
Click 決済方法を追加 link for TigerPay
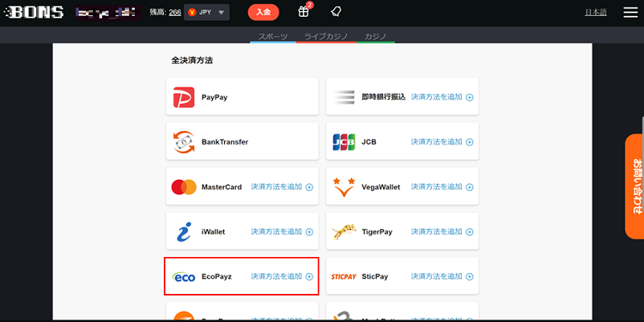(437, 231)
